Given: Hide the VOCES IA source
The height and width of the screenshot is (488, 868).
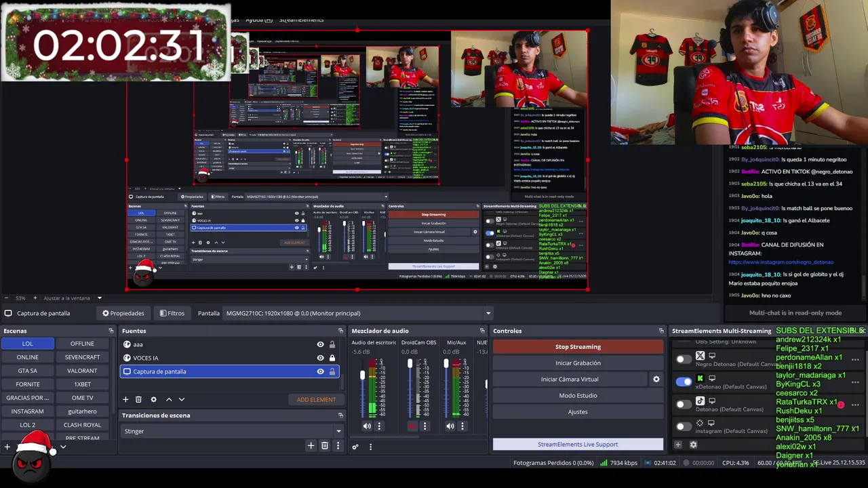Looking at the screenshot, I should coord(320,358).
